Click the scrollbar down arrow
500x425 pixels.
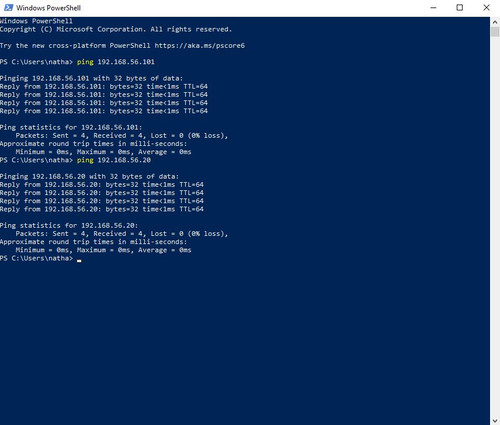495,420
